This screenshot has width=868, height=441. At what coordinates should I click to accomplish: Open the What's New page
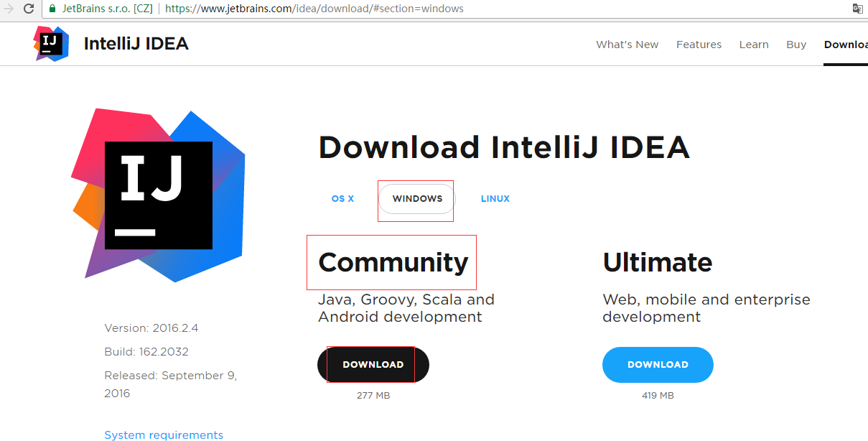(627, 44)
